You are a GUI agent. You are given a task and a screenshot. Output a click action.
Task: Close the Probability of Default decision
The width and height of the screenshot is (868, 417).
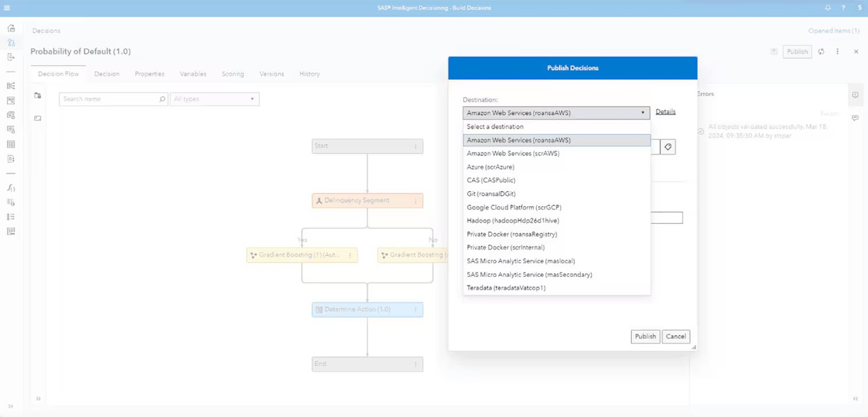[x=856, y=52]
